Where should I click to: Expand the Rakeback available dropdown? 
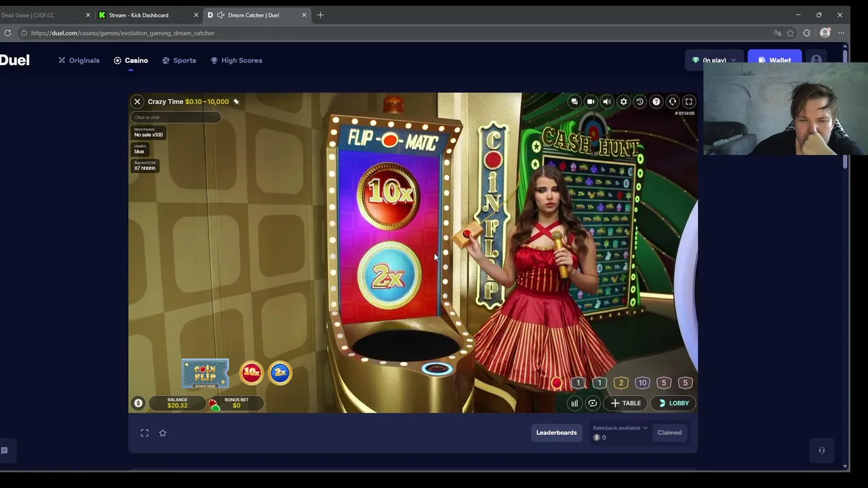(620, 428)
